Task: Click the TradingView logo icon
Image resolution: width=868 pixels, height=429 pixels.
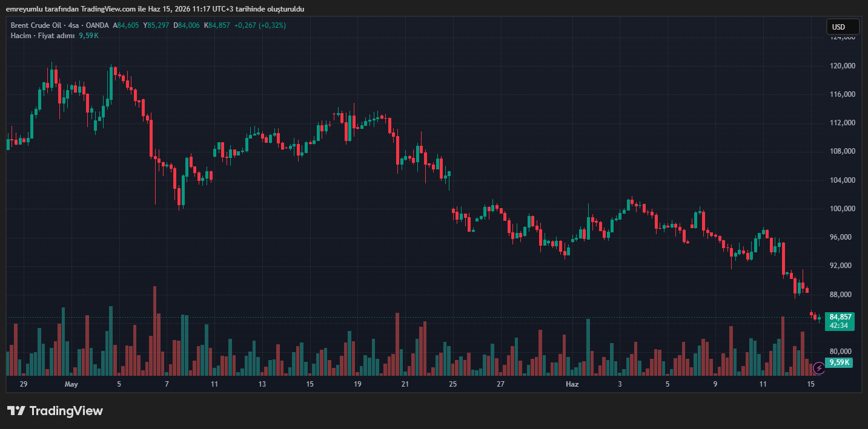Action: click(16, 411)
